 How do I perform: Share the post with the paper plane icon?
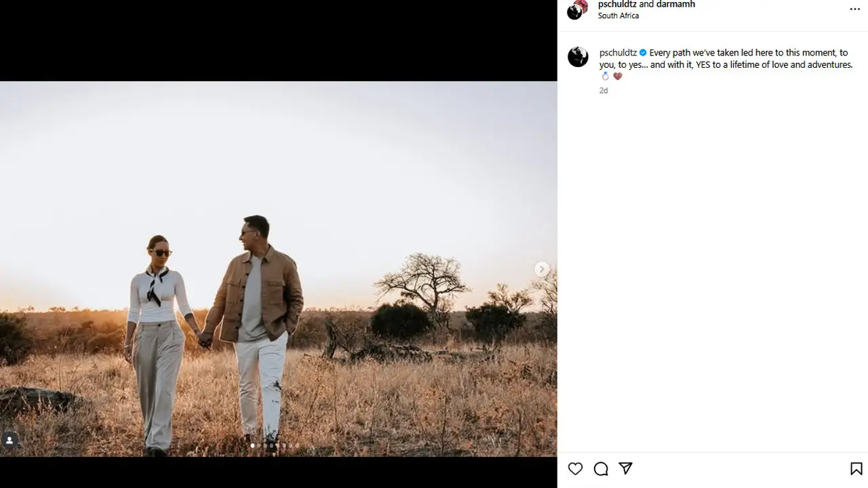point(626,468)
